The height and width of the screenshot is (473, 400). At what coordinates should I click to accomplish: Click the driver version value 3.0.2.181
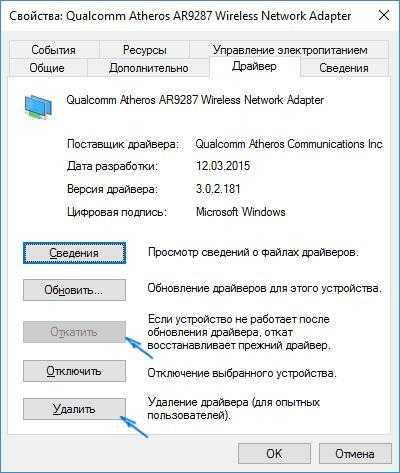218,189
